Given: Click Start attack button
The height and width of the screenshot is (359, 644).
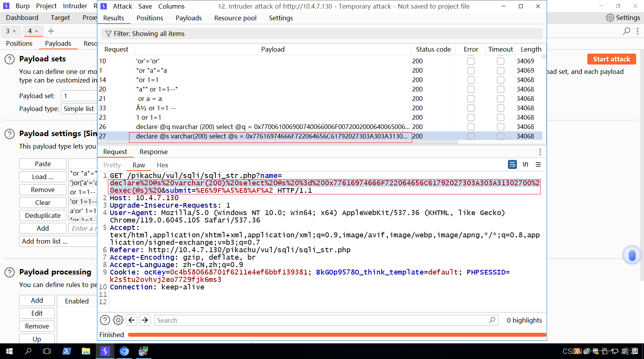Looking at the screenshot, I should pyautogui.click(x=612, y=59).
